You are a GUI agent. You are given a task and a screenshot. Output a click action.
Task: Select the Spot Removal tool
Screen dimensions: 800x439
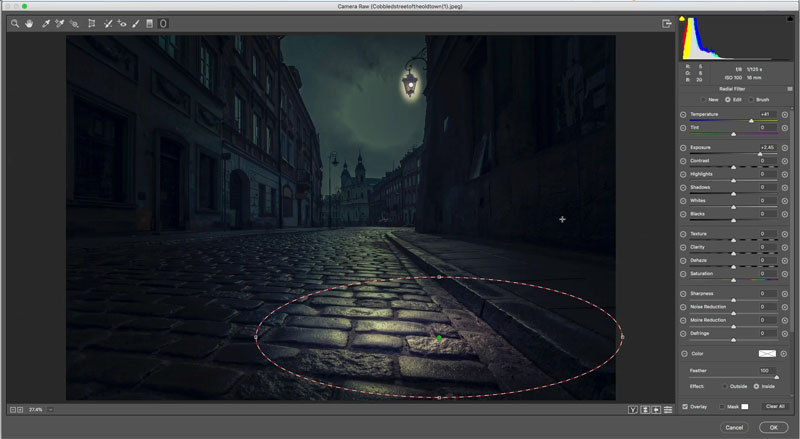coord(108,23)
